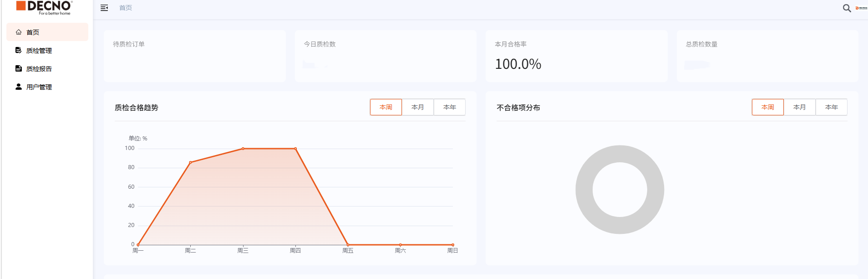
Task: Click the 质检管理 sidebar icon
Action: click(x=19, y=51)
